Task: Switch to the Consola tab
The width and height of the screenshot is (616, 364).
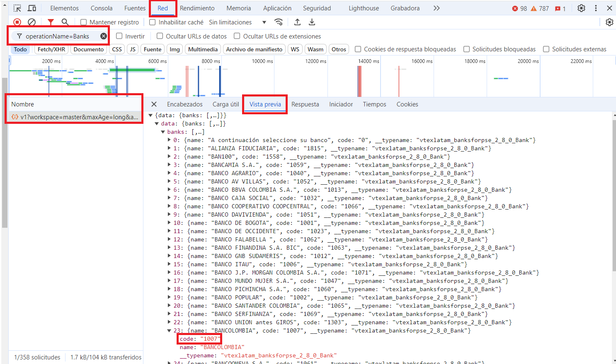Action: pos(102,8)
